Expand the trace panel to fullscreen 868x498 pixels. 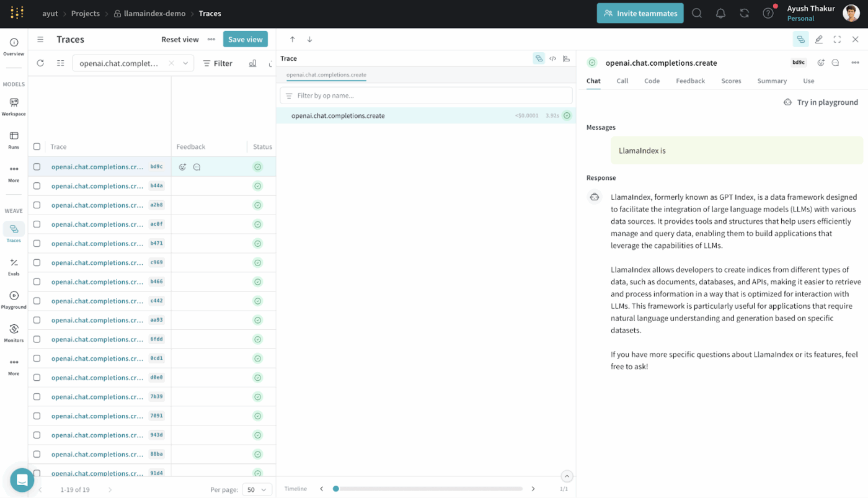click(837, 38)
